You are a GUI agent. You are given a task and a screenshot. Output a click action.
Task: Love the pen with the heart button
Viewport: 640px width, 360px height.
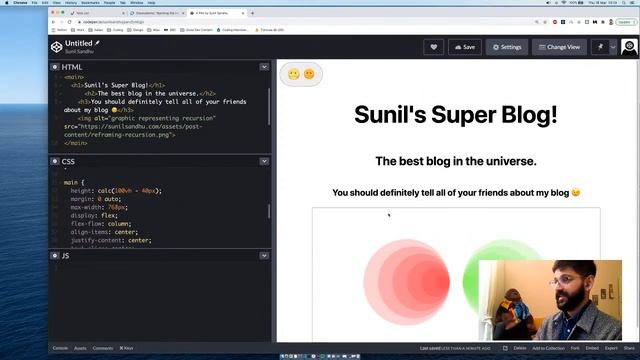(x=433, y=47)
